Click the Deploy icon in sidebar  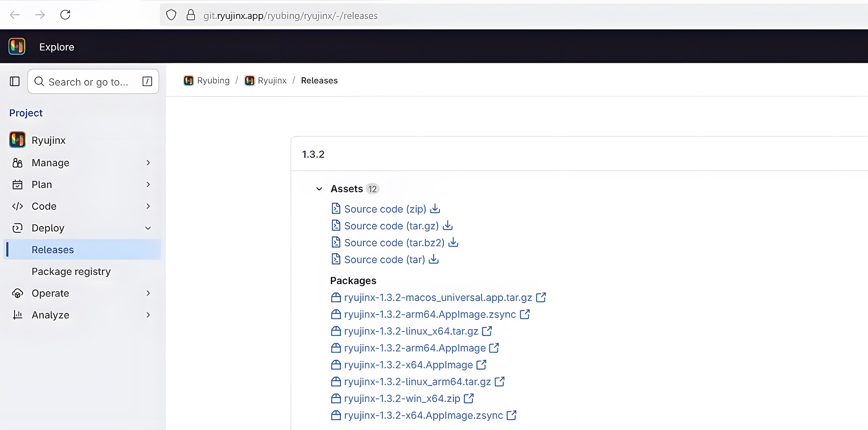point(18,228)
